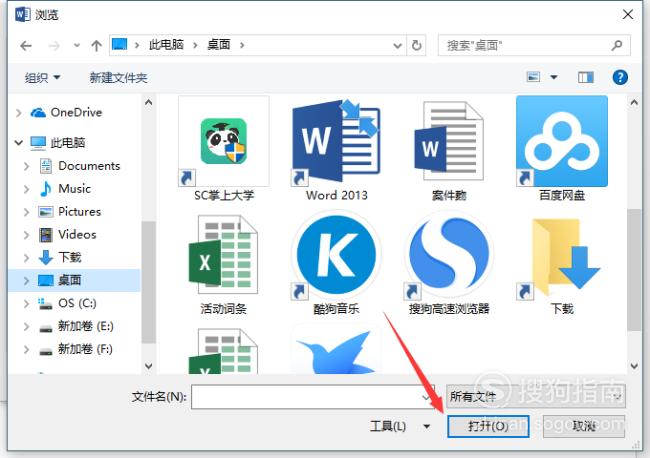Open the 组织 dropdown menu
Viewport: 650px width, 458px height.
pos(43,77)
